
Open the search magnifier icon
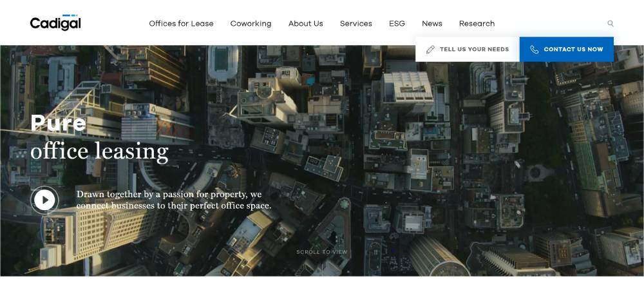(x=611, y=24)
